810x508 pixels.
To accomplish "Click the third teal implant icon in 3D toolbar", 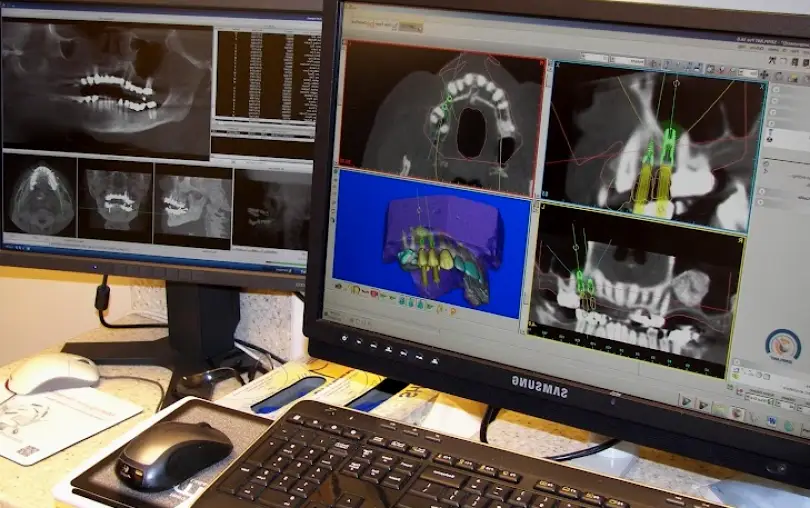I will coord(421,304).
